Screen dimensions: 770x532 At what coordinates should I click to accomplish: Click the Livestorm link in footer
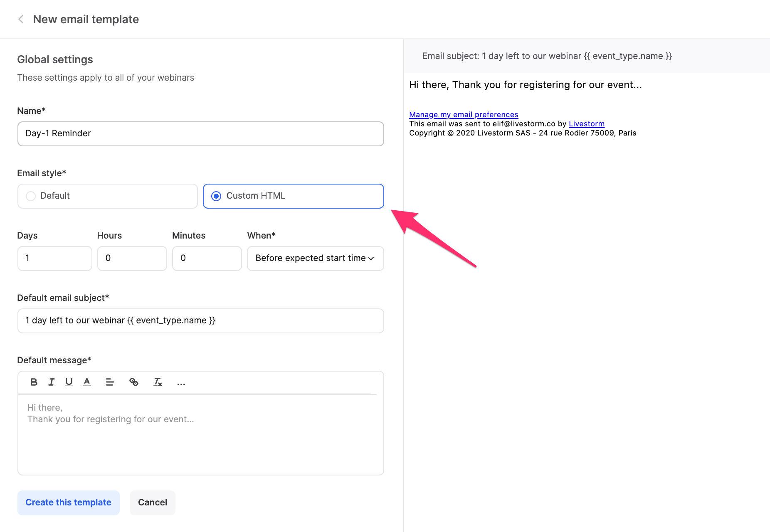click(x=586, y=123)
